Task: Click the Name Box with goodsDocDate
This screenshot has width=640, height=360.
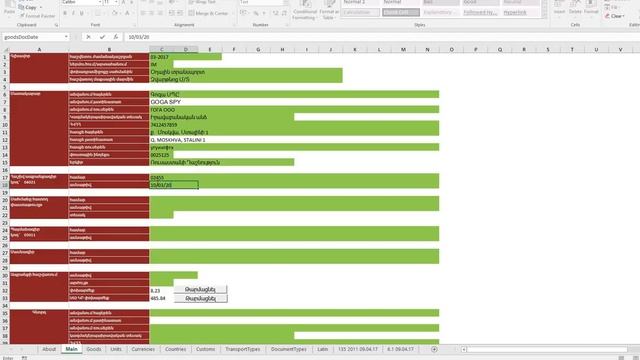Action: tap(33, 37)
